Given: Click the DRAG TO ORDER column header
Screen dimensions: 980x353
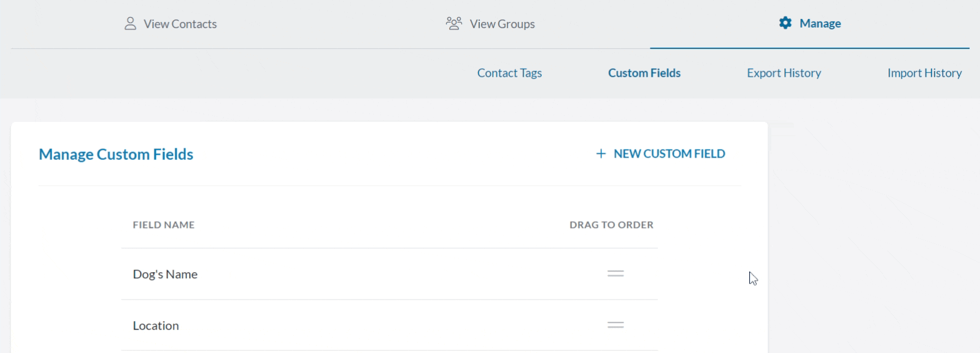Looking at the screenshot, I should click(611, 225).
